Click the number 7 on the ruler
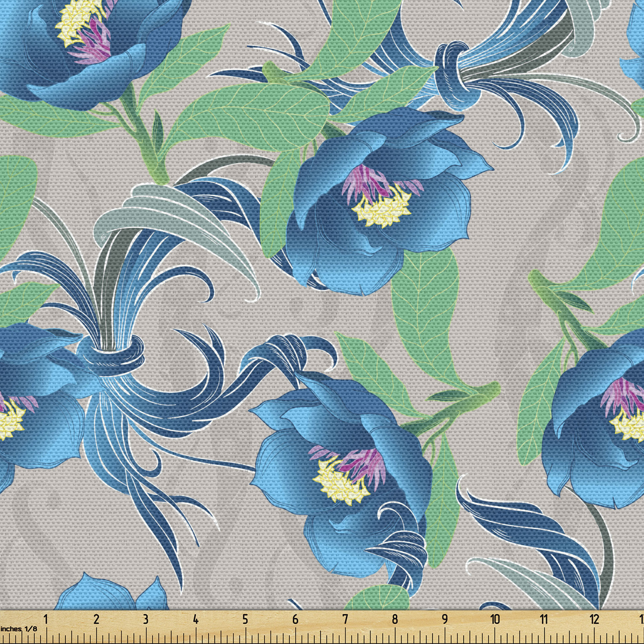The width and height of the screenshot is (644, 644). tap(345, 619)
